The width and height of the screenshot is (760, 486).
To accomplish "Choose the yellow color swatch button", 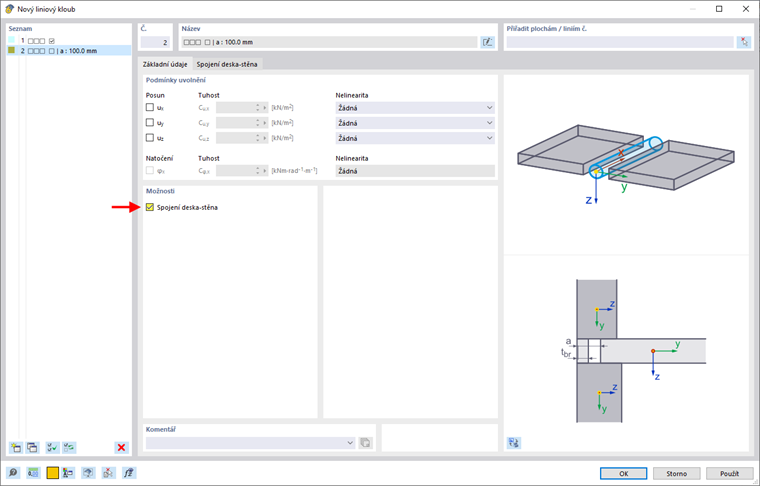I will click(52, 473).
